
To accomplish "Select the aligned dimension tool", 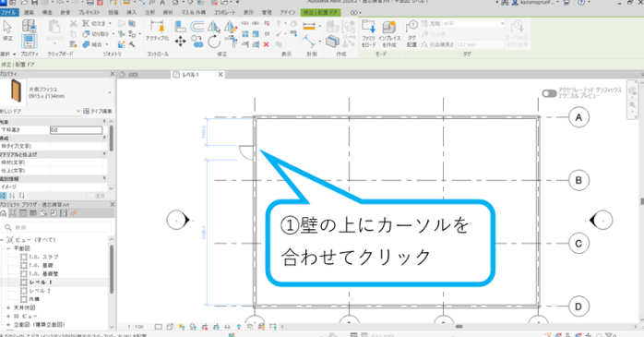I will coord(309,27).
